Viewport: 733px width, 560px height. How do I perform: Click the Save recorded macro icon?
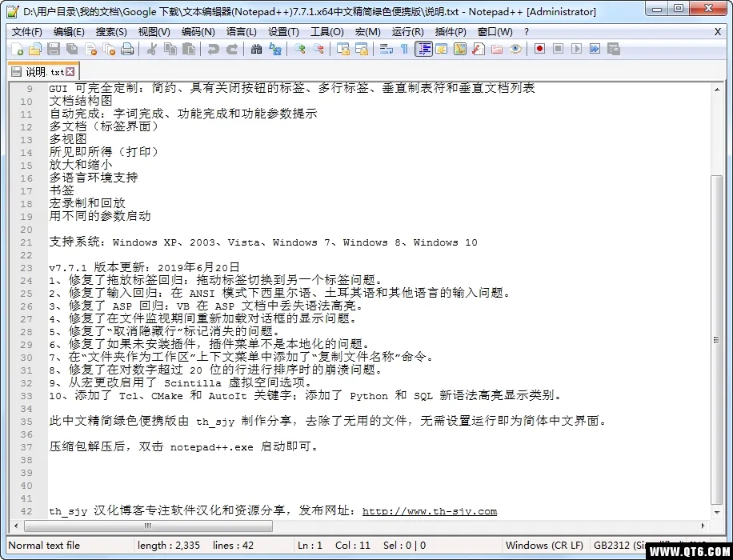pos(613,49)
